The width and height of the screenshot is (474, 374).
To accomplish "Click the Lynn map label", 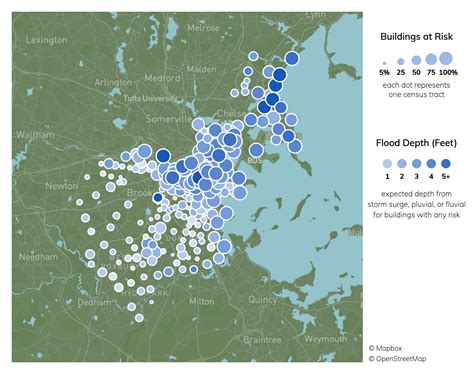I will 315,15.
